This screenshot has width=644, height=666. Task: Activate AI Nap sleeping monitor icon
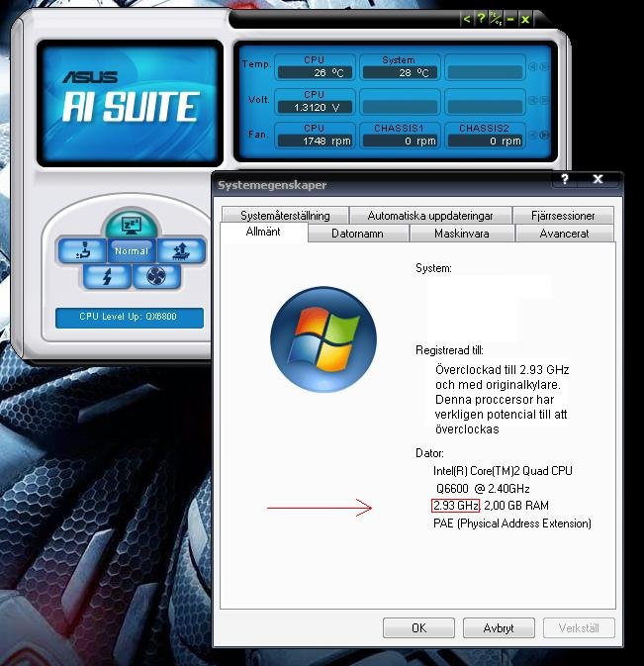pos(132,224)
